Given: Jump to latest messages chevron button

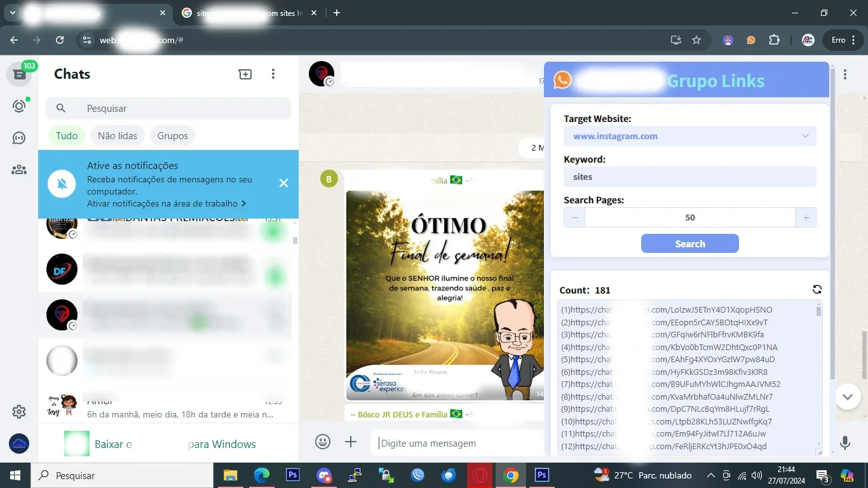Looking at the screenshot, I should pyautogui.click(x=847, y=397).
